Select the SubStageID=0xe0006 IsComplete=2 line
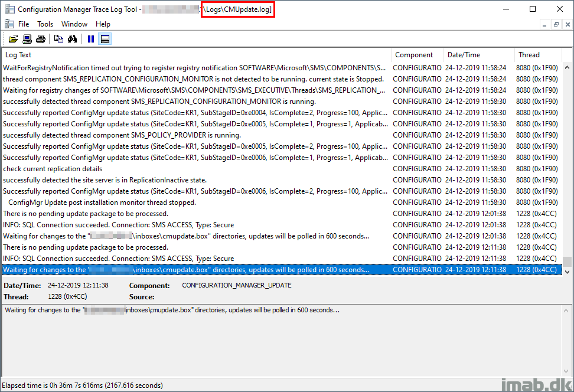 [282, 191]
